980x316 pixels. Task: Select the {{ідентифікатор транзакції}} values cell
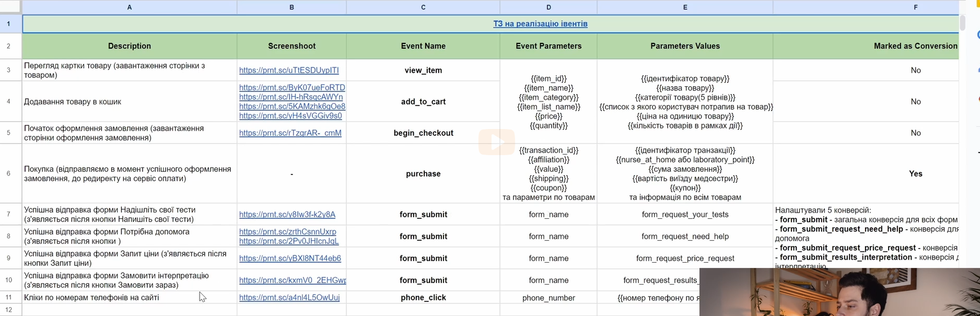(x=685, y=173)
